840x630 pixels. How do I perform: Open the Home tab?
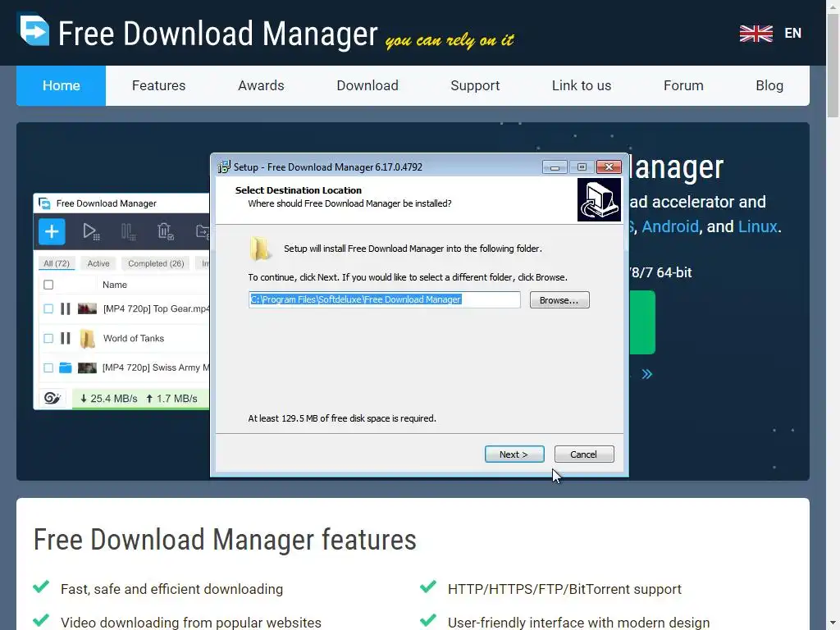click(61, 85)
